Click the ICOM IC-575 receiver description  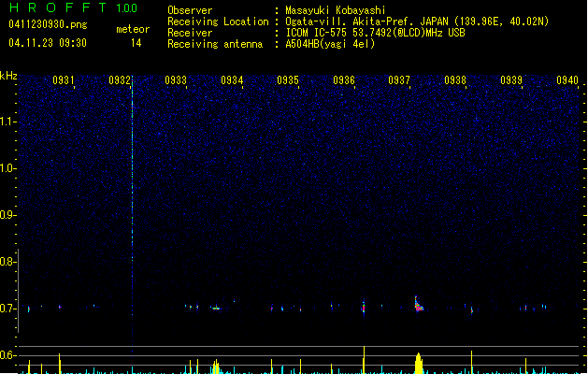[x=375, y=33]
